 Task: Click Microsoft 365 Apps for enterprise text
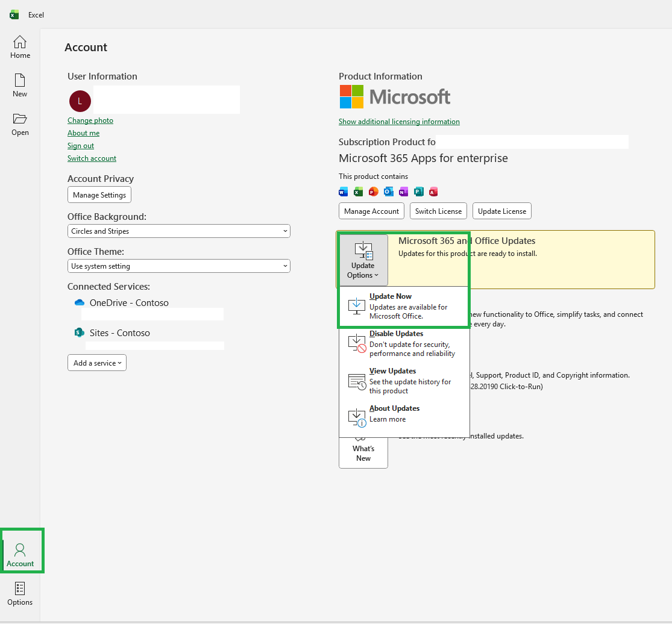click(x=424, y=158)
